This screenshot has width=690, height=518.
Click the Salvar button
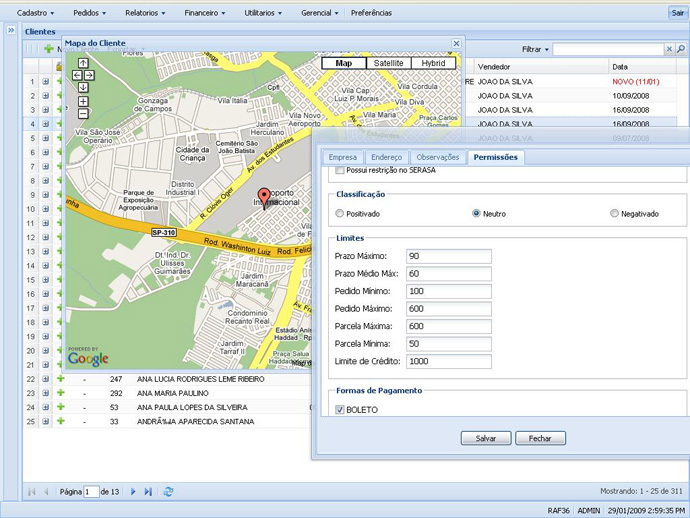point(486,438)
